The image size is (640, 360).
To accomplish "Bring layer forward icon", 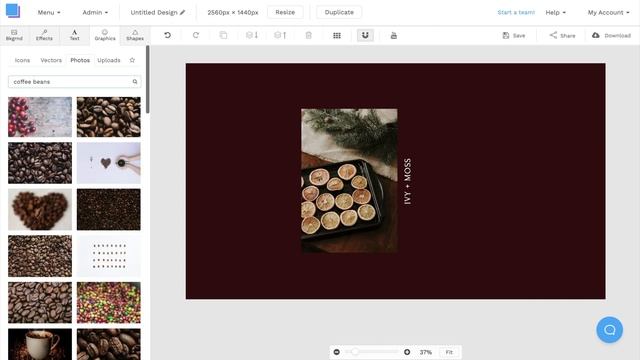I will tap(280, 36).
